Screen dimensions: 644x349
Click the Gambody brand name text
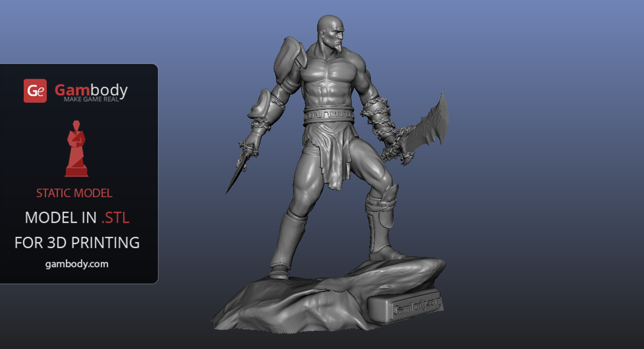91,90
